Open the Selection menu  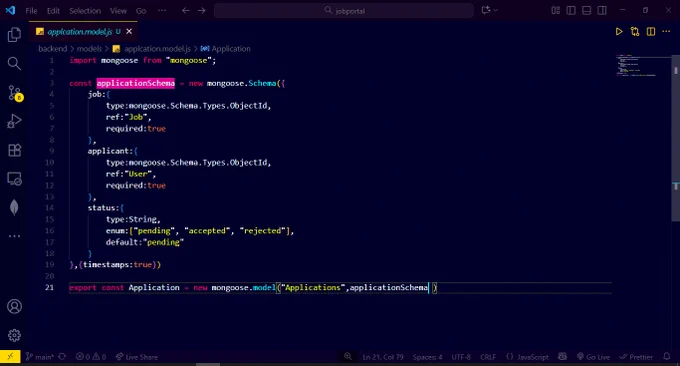pyautogui.click(x=85, y=10)
